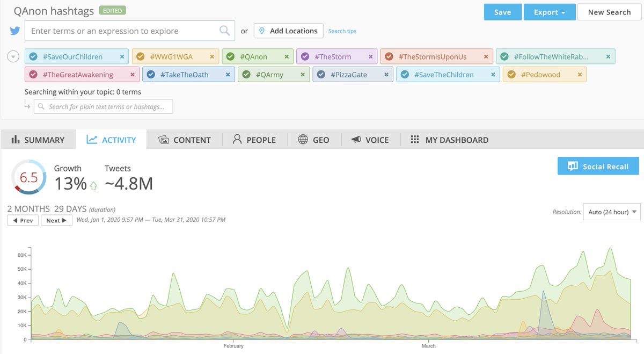The height and width of the screenshot is (354, 644).
Task: Toggle the #TheStorm checkmark
Action: point(305,56)
